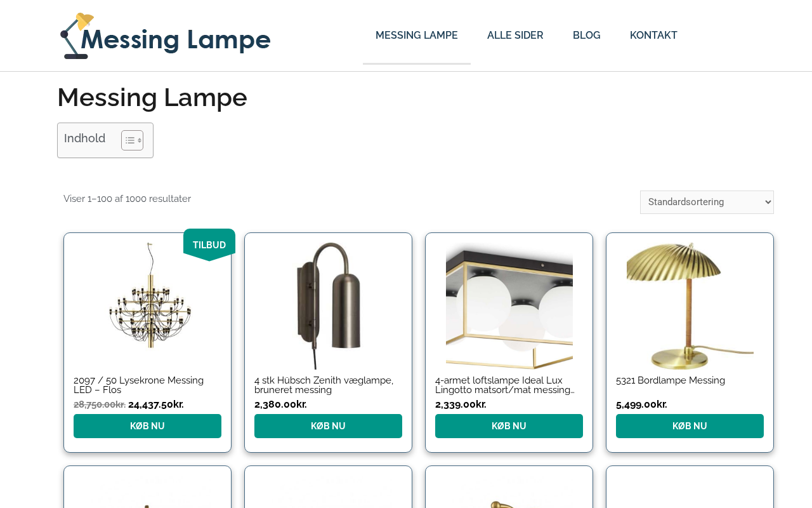Click KØB NU for the Ideal Lux loftslampe
812x508 pixels.
509,426
